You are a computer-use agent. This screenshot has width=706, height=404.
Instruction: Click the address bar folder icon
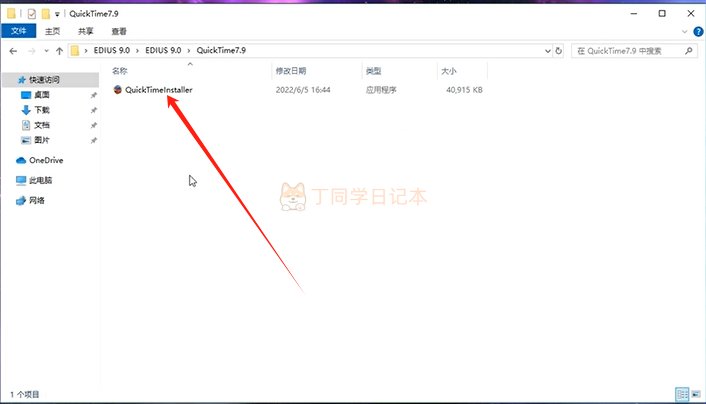click(x=75, y=51)
